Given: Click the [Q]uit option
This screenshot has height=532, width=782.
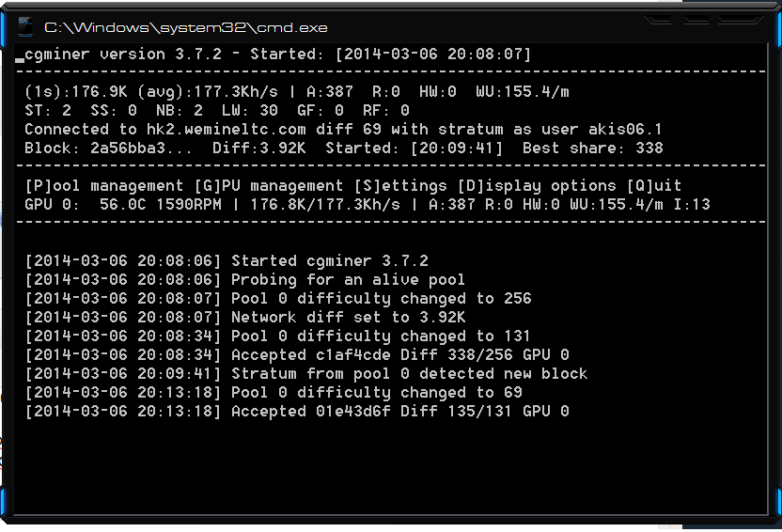Looking at the screenshot, I should (654, 186).
